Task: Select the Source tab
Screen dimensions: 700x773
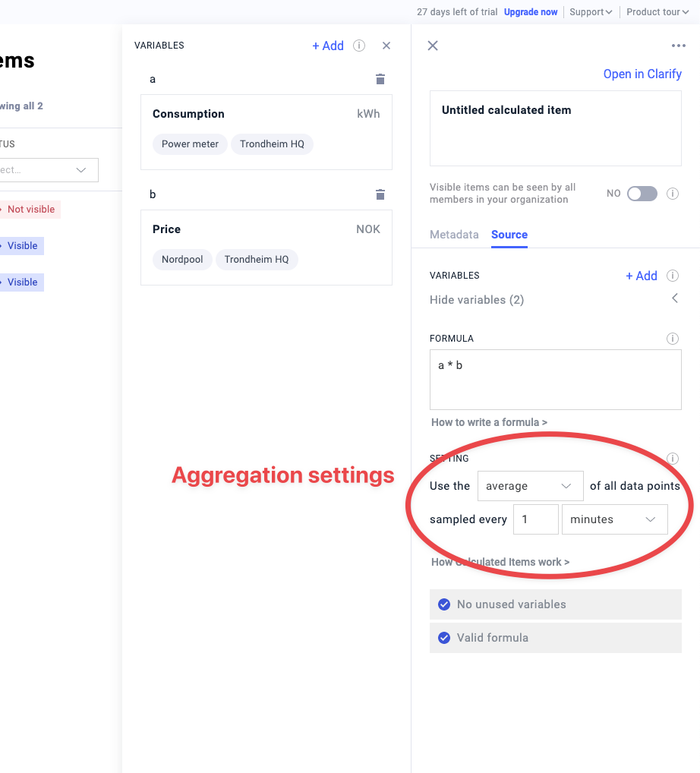Action: (509, 235)
